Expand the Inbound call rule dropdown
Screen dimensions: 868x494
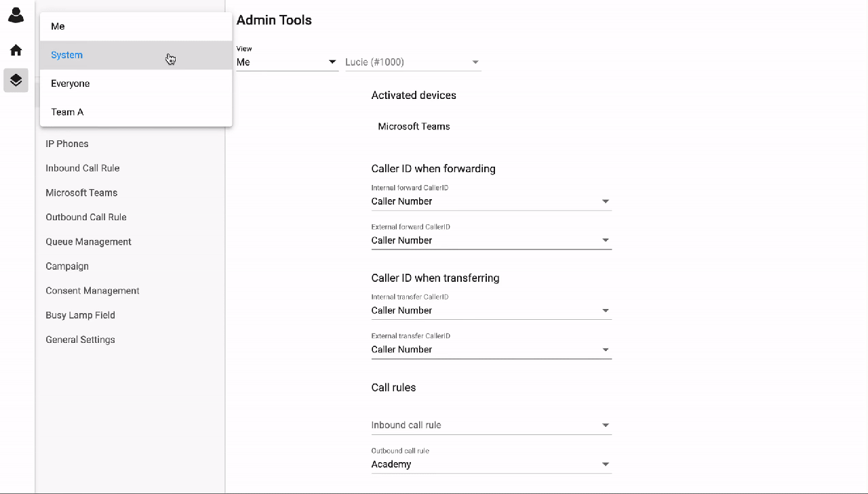click(492, 425)
